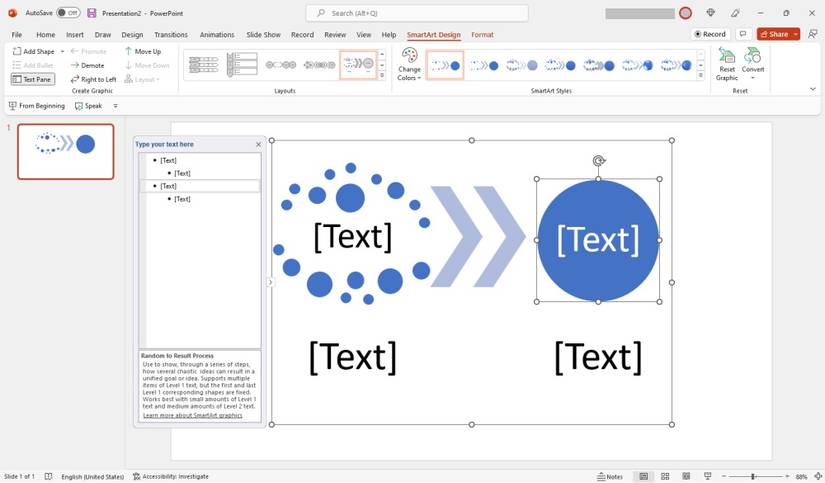825x483 pixels.
Task: Fit slide to current window icon
Action: tap(818, 476)
